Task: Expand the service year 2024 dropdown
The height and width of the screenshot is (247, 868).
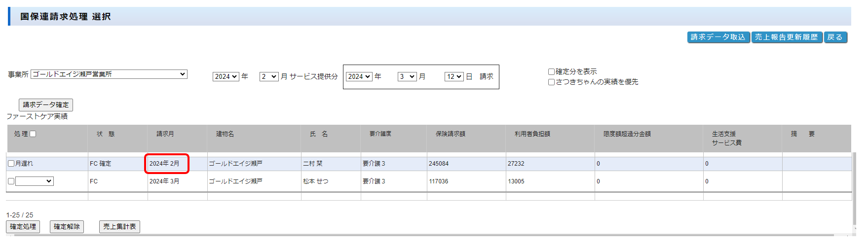Action: point(226,77)
